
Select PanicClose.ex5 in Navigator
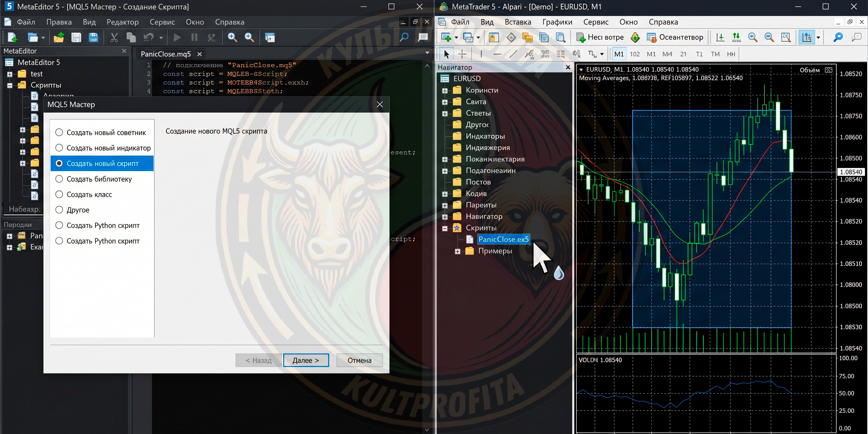pos(503,239)
